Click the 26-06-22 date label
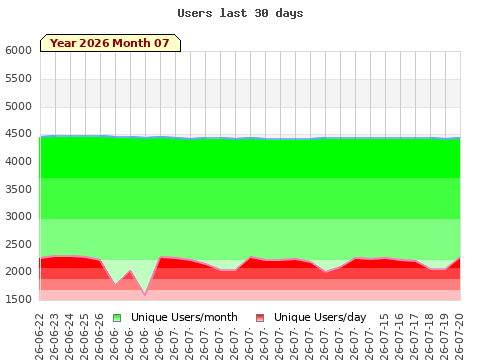The height and width of the screenshot is (360, 480). [x=39, y=336]
